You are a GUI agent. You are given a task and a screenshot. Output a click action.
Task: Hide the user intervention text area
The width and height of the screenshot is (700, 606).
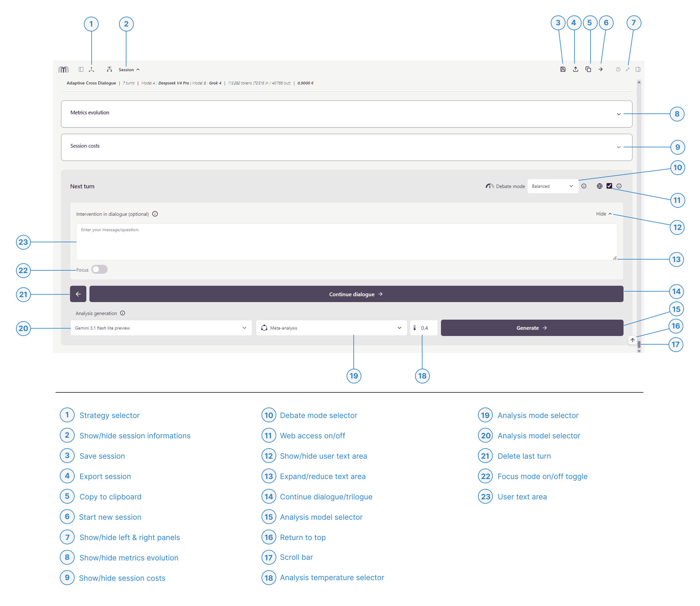click(604, 214)
